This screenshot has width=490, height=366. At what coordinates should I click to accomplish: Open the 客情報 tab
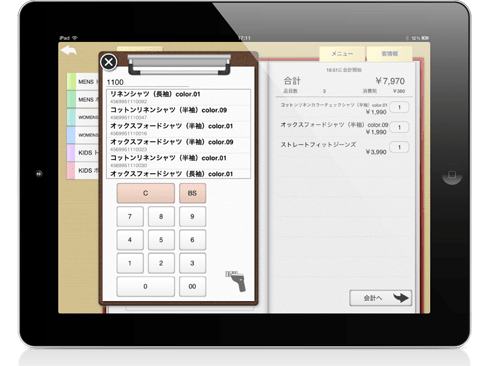[389, 54]
